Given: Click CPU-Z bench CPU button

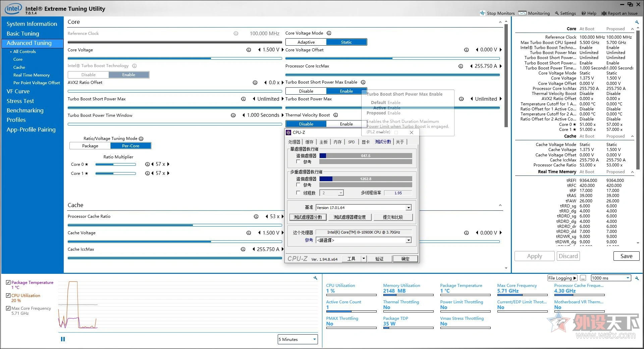Looking at the screenshot, I should (308, 217).
